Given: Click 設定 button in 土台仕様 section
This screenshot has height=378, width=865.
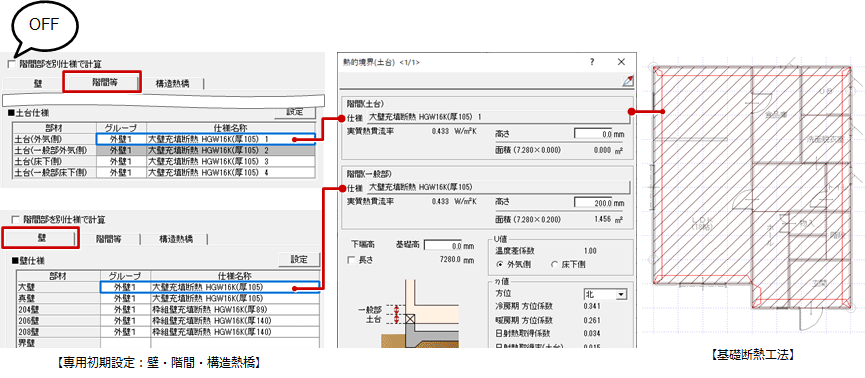Looking at the screenshot, I should point(295,111).
